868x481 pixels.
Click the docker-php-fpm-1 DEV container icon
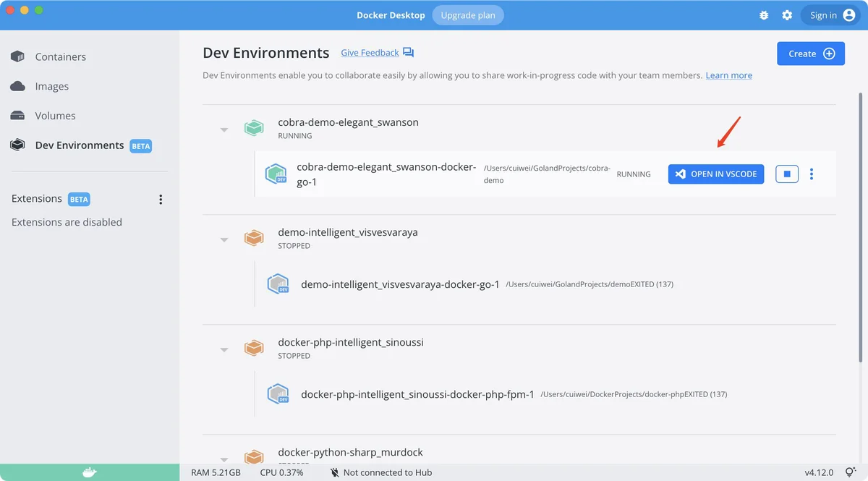click(x=278, y=394)
